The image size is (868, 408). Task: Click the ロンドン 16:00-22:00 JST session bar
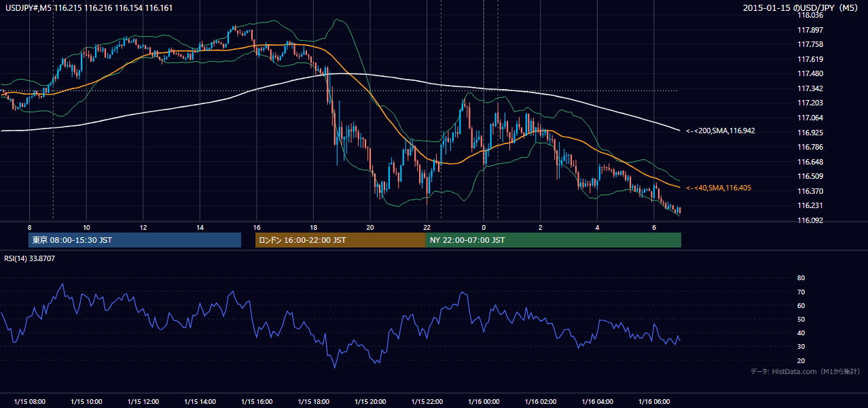(340, 240)
